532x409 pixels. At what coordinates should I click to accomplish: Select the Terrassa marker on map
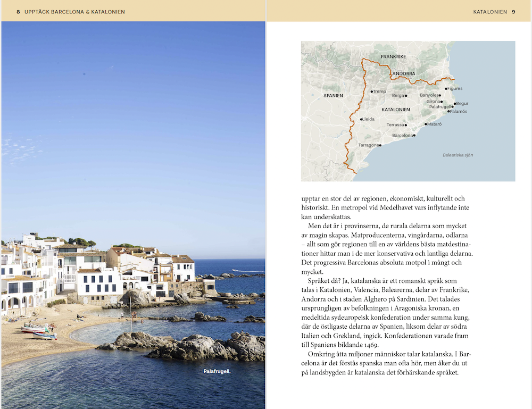[x=406, y=125]
